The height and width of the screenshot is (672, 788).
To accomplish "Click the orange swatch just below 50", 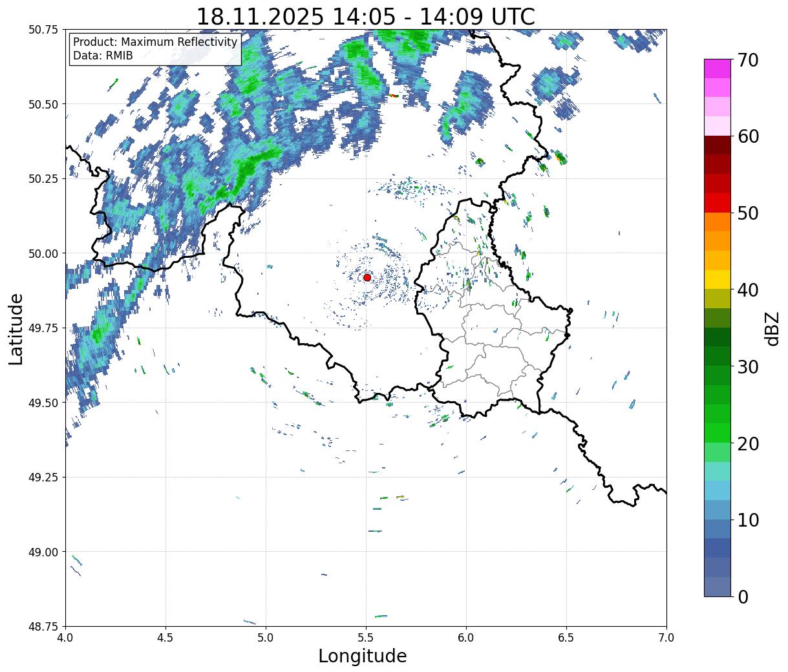I will [718, 222].
